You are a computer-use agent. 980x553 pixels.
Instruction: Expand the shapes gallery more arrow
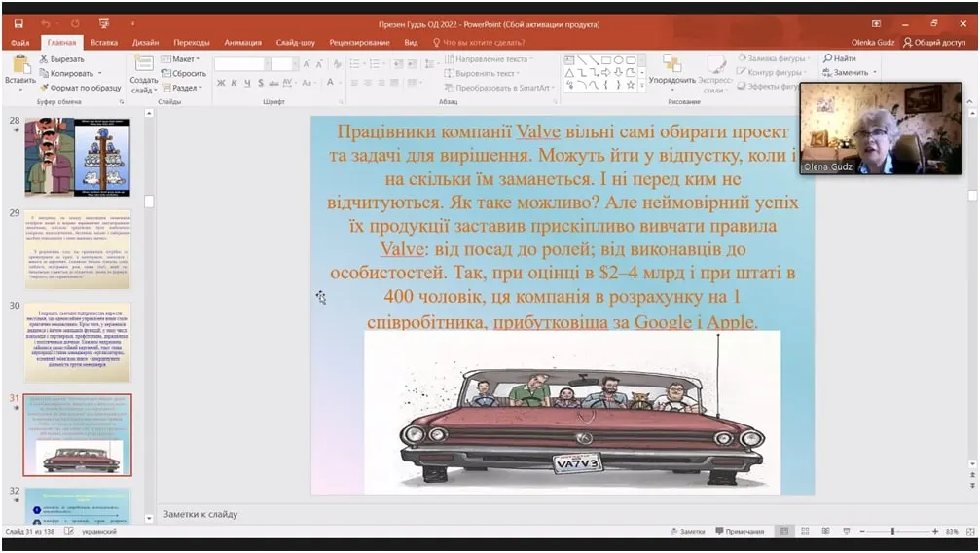tap(642, 85)
